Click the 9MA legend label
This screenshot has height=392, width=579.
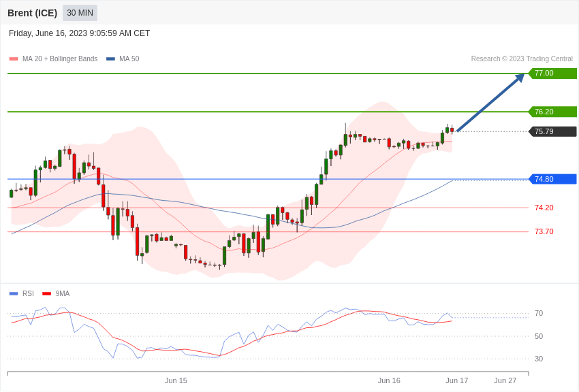[63, 293]
